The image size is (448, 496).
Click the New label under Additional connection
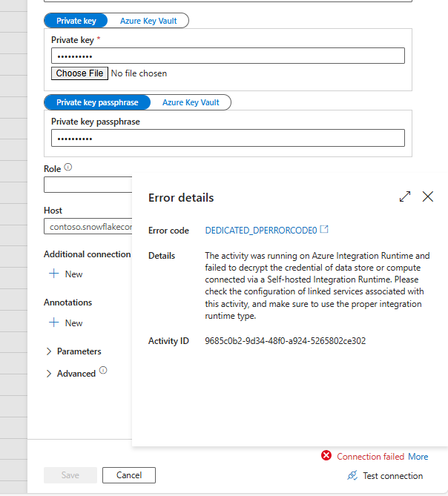pos(73,274)
